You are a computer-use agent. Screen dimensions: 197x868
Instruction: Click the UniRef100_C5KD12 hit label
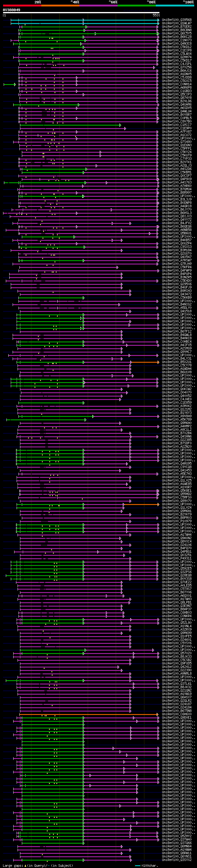(176, 47)
